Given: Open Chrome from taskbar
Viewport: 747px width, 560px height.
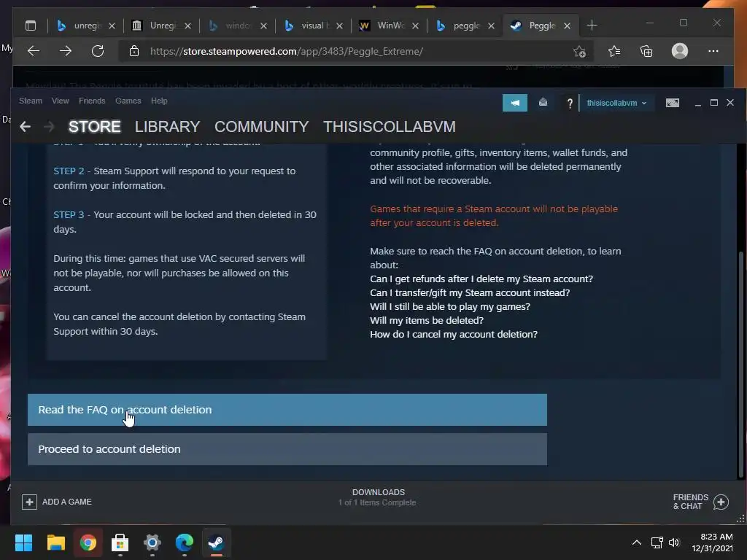Looking at the screenshot, I should pos(88,542).
